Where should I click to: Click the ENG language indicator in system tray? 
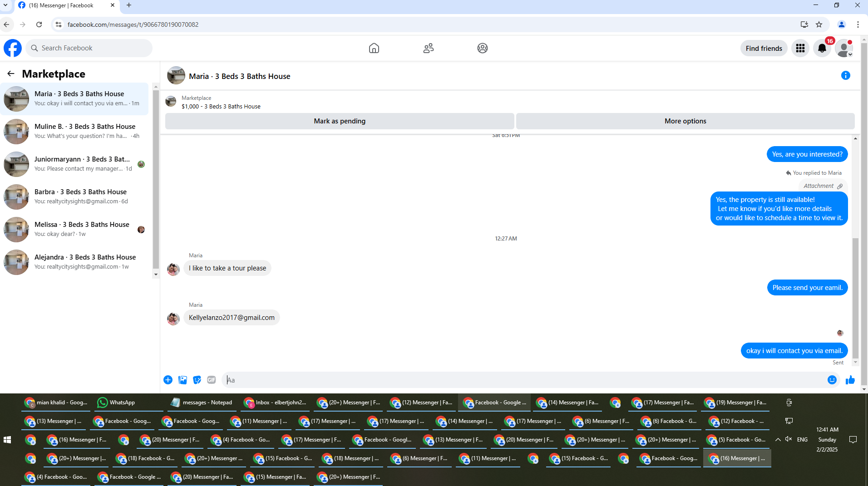pos(802,439)
